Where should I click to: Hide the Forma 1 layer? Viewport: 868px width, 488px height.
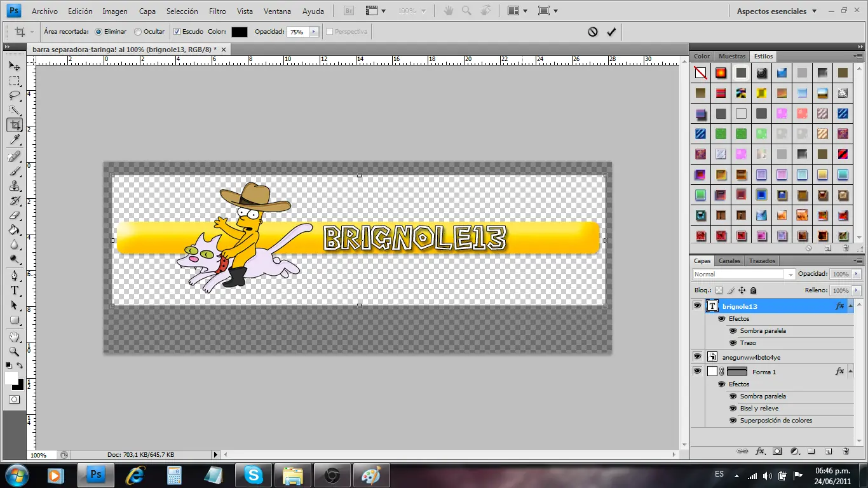click(x=697, y=371)
